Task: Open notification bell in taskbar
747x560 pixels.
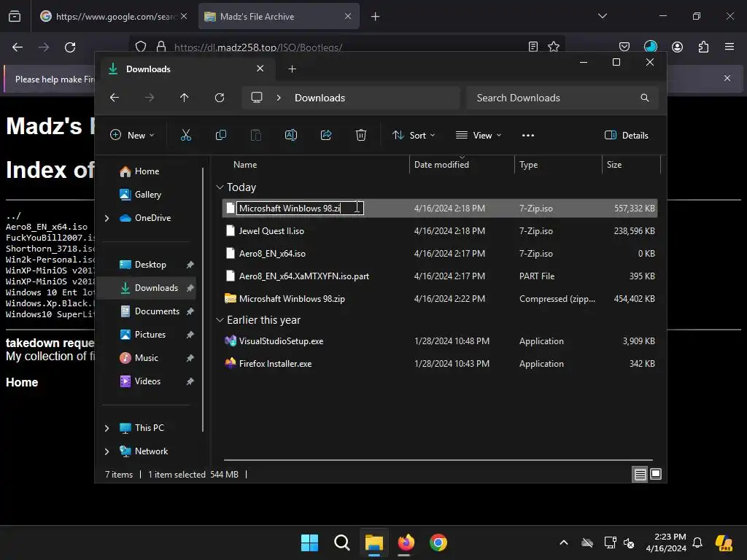Action: pyautogui.click(x=697, y=542)
